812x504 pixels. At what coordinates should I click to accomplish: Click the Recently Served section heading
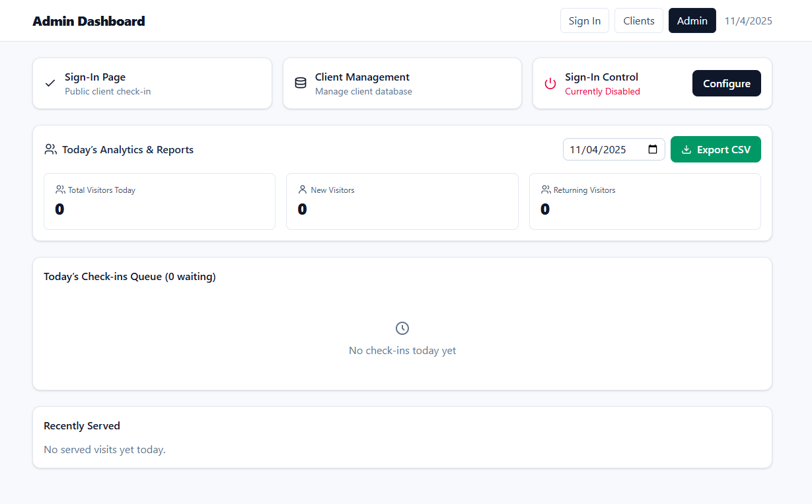(81, 425)
